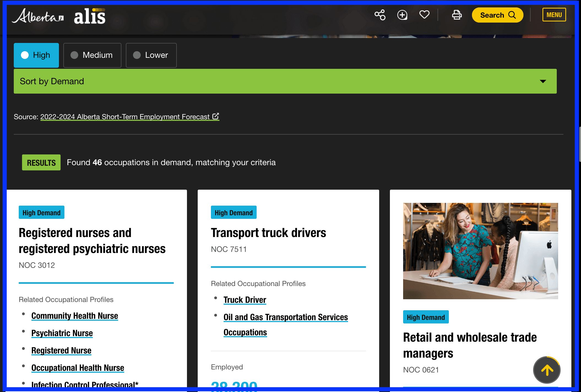The height and width of the screenshot is (392, 581).
Task: Click the back-to-top arrow button
Action: pyautogui.click(x=547, y=370)
